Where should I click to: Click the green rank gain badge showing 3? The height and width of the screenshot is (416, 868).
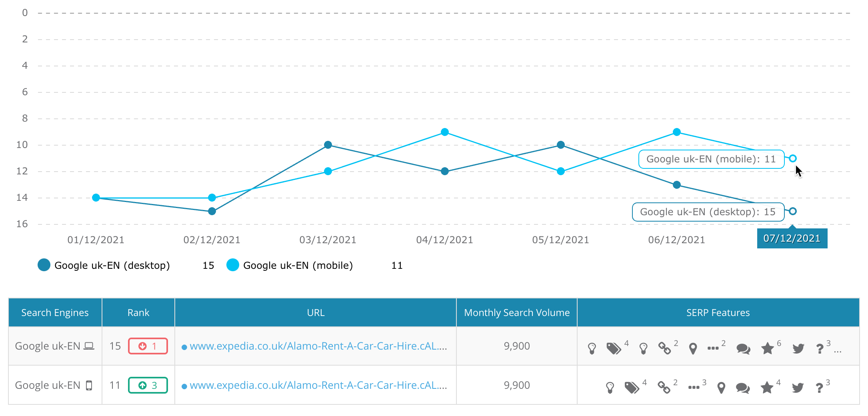[x=148, y=385]
